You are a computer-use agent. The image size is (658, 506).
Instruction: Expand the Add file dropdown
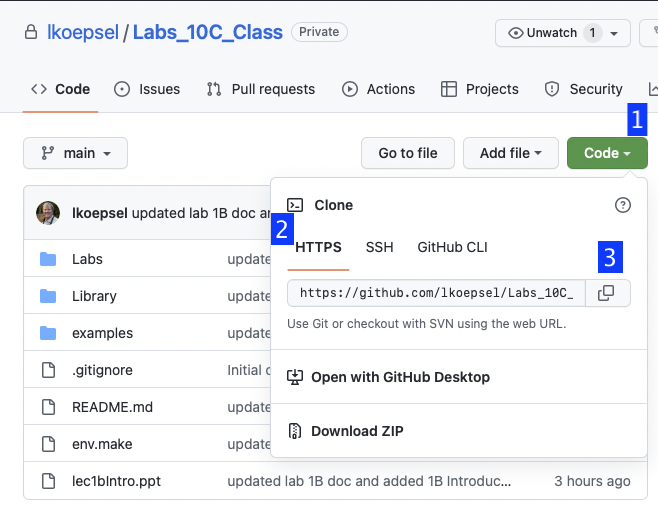pos(511,153)
